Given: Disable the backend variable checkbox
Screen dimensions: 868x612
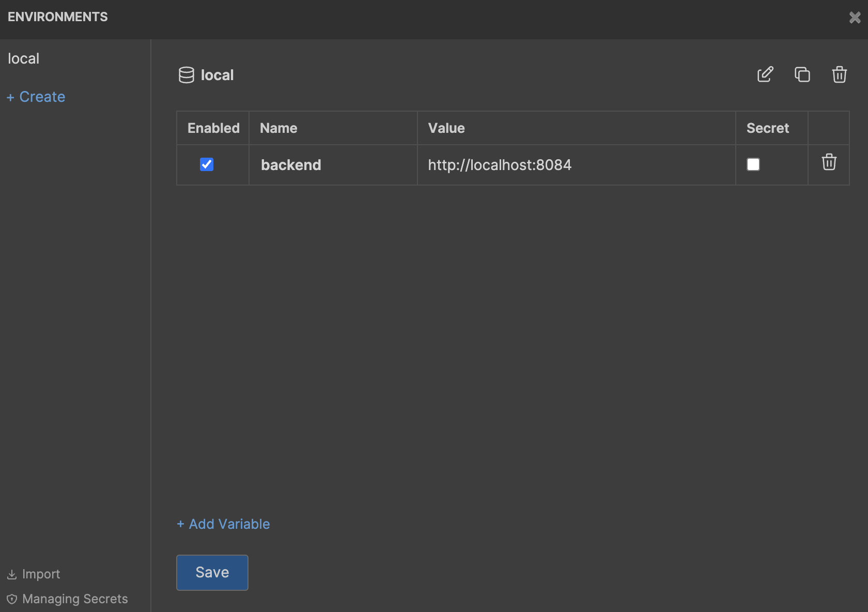Looking at the screenshot, I should (207, 164).
